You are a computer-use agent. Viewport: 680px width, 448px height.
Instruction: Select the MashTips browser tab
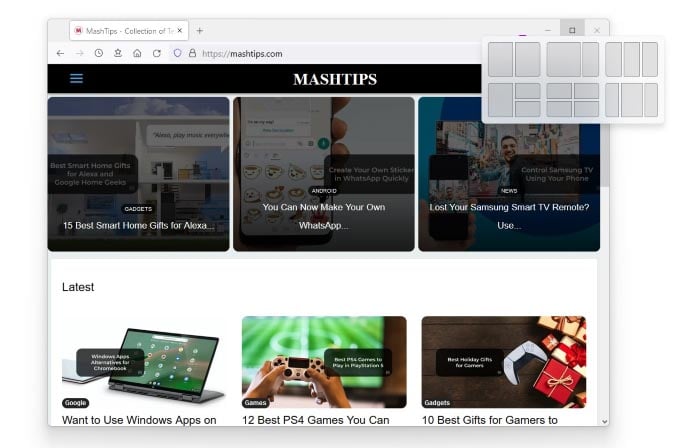129,31
